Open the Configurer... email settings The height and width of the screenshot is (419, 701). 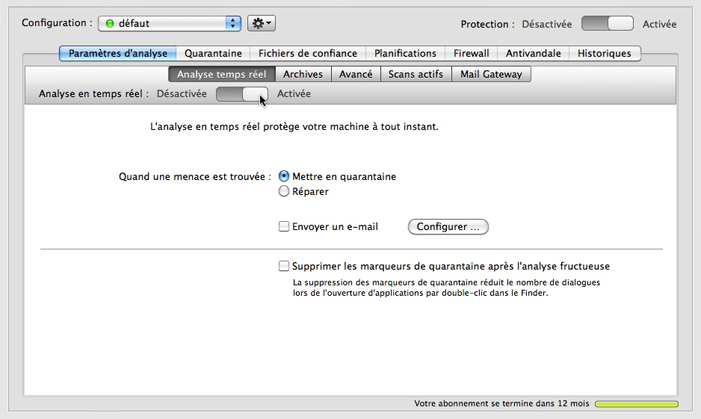pos(448,227)
